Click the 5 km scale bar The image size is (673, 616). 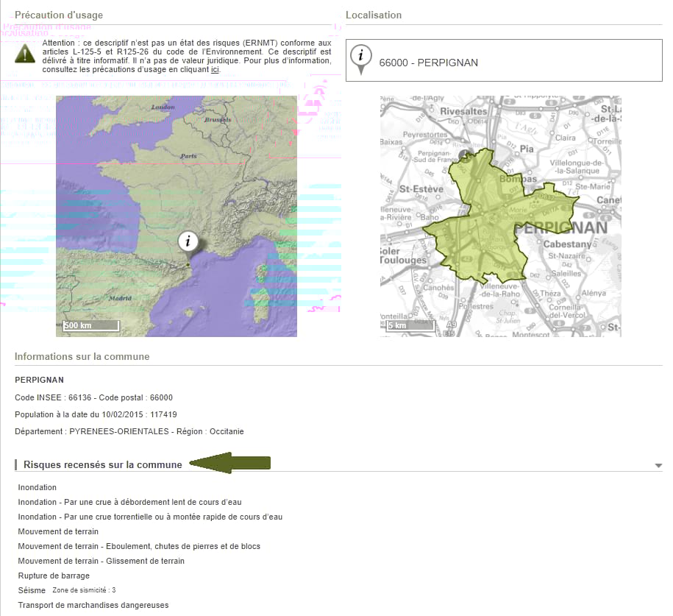tap(410, 325)
